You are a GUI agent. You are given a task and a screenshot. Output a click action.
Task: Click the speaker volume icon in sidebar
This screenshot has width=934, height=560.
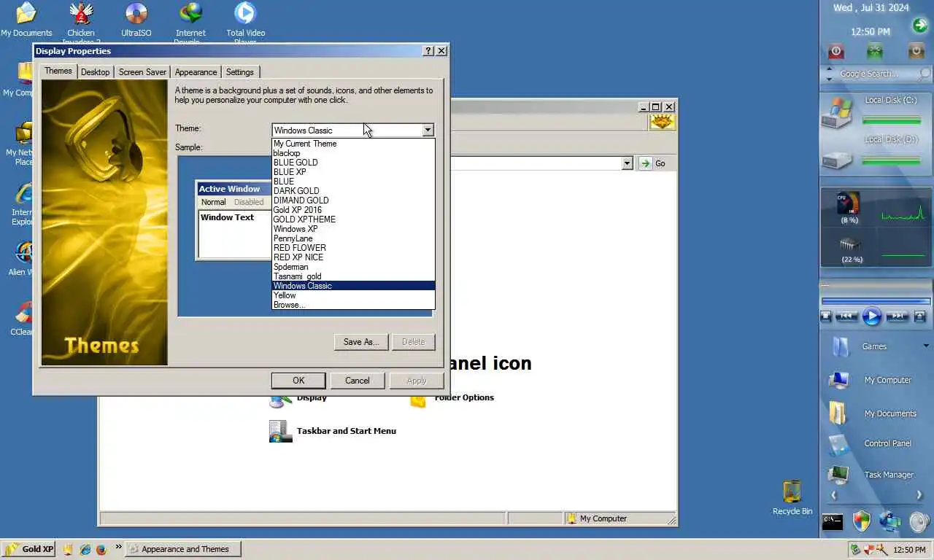click(x=919, y=521)
